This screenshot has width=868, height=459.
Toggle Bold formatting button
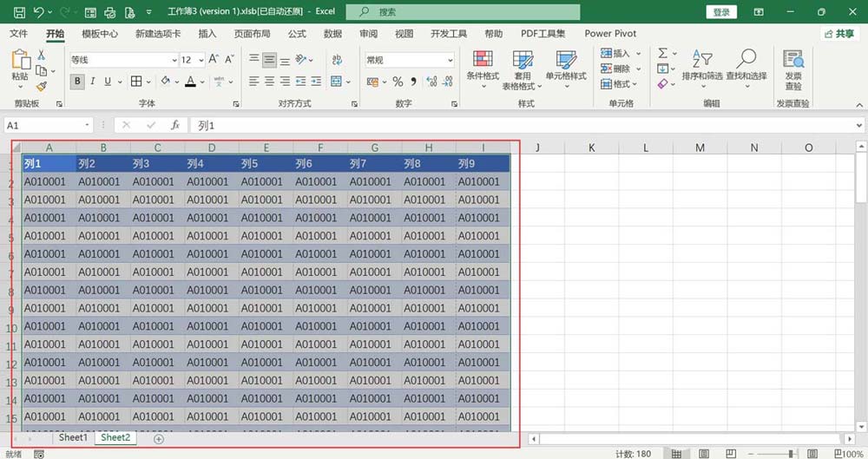tap(78, 82)
